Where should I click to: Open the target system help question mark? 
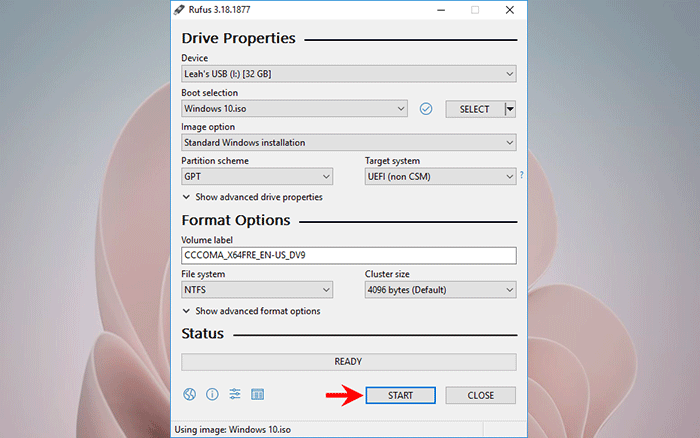(521, 175)
